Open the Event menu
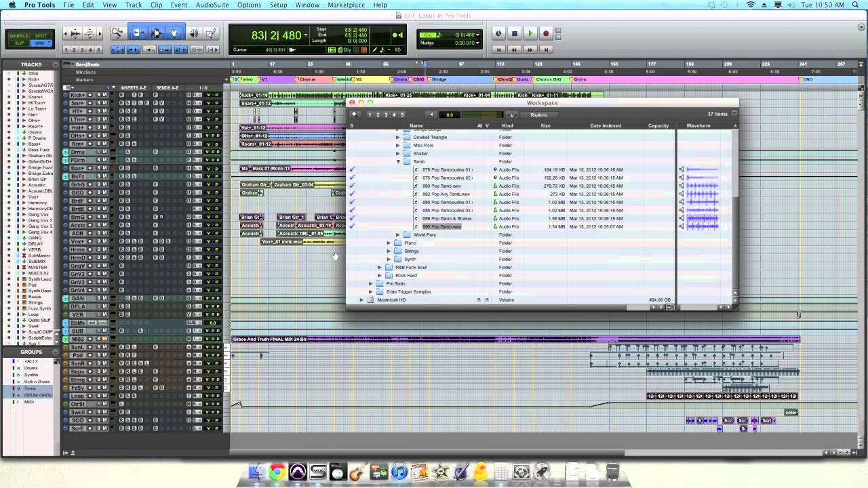Image resolution: width=868 pixels, height=488 pixels. [x=179, y=5]
